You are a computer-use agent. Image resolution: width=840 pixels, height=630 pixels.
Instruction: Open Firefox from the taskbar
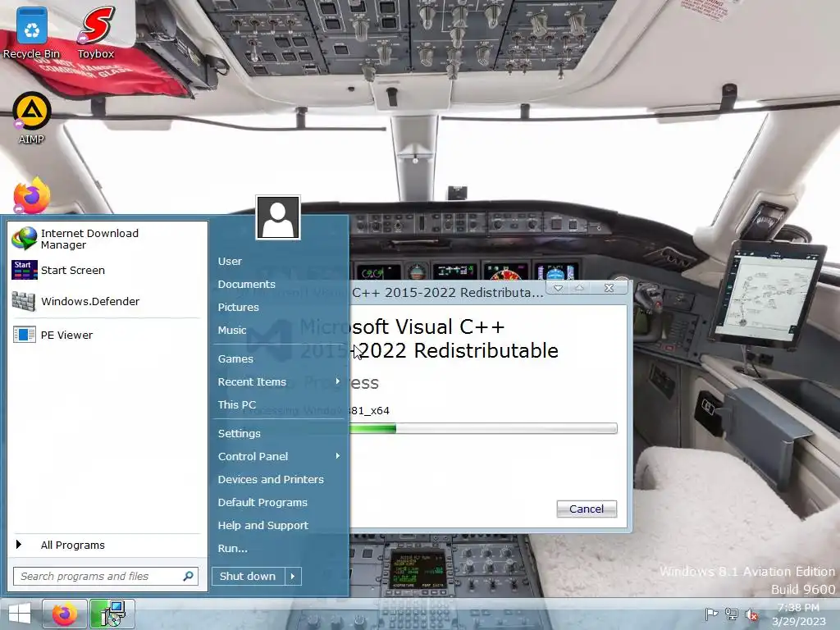(x=64, y=614)
